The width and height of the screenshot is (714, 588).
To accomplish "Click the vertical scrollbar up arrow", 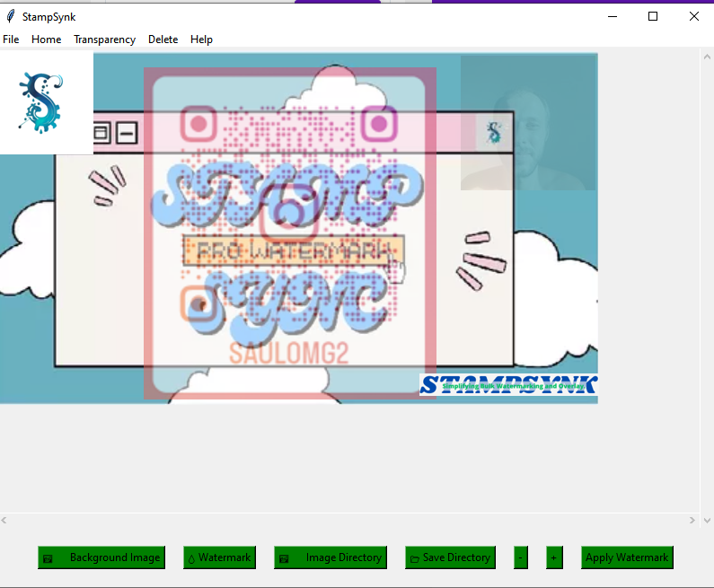I will click(x=707, y=57).
